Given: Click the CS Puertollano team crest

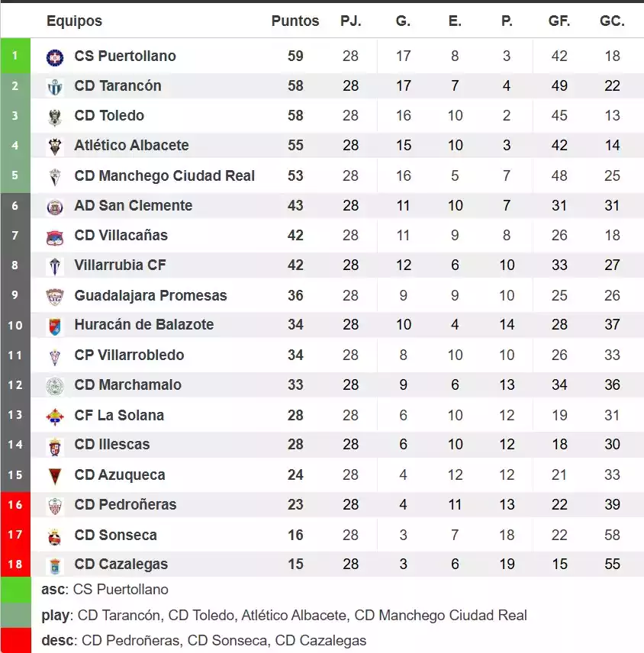Looking at the screenshot, I should (x=55, y=56).
